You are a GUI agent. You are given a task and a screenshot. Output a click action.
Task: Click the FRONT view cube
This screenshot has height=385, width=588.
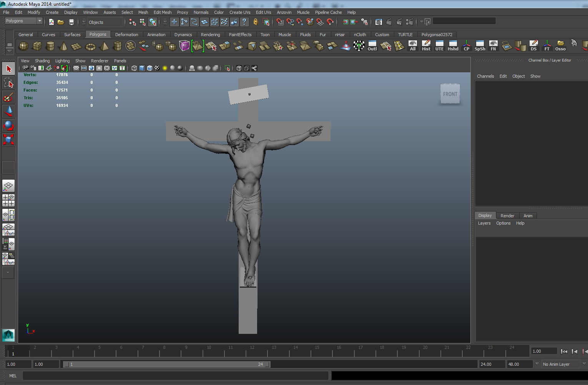point(450,94)
